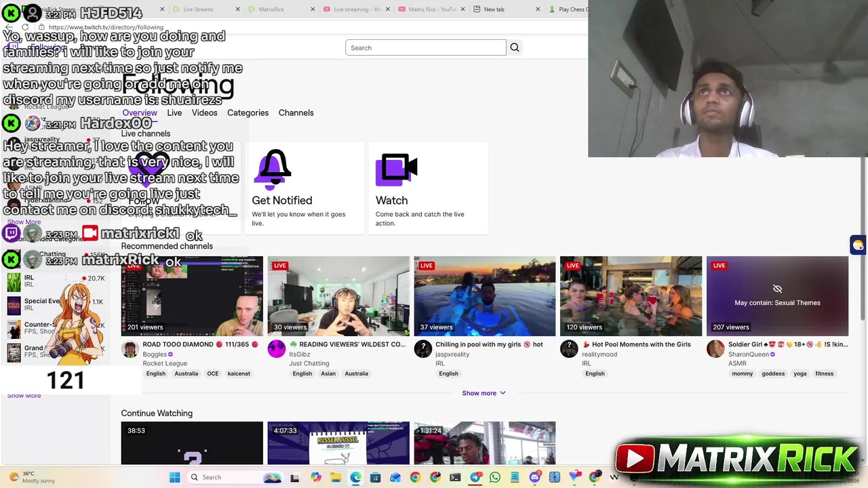Screen dimensions: 868x488
Task: Click the kaicenat tag
Action: click(239, 373)
